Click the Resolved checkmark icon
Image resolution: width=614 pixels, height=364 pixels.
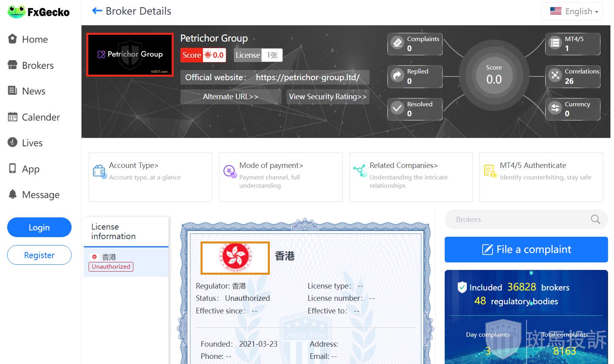point(397,108)
